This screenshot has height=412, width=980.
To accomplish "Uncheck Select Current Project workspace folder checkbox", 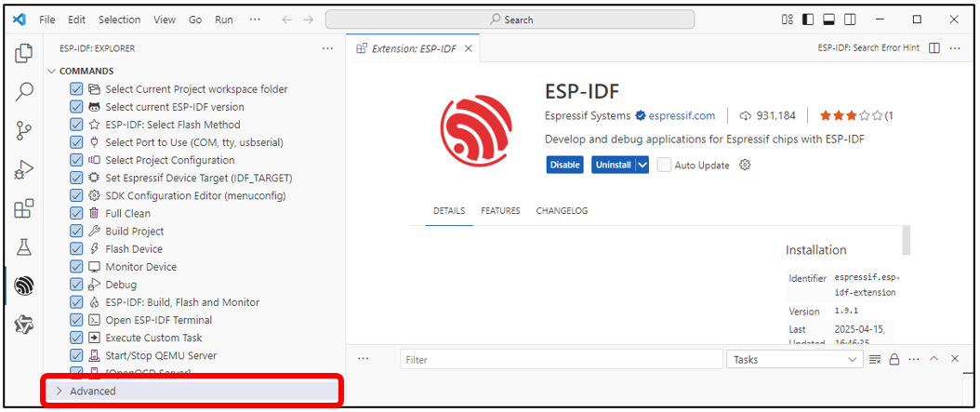I will click(77, 89).
